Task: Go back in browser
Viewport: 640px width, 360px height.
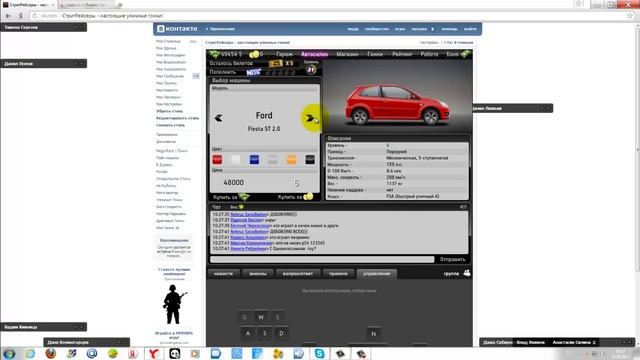Action: [x=8, y=16]
